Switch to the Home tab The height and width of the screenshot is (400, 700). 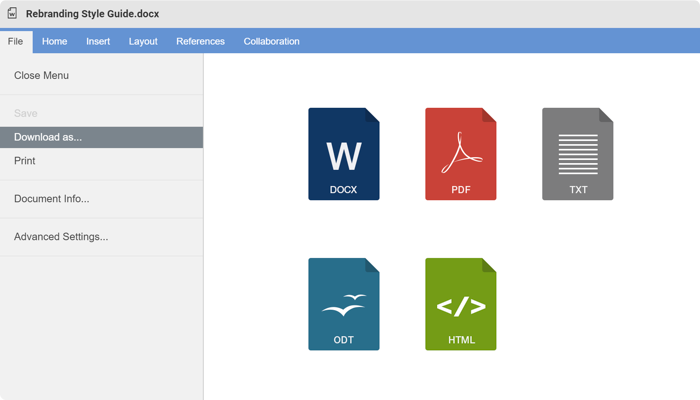click(54, 42)
